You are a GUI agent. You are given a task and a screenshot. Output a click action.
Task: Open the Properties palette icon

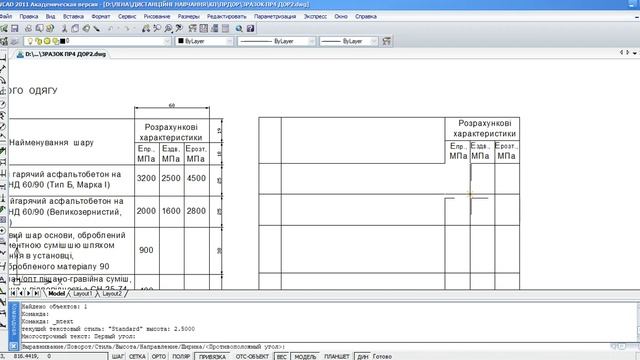click(x=192, y=29)
